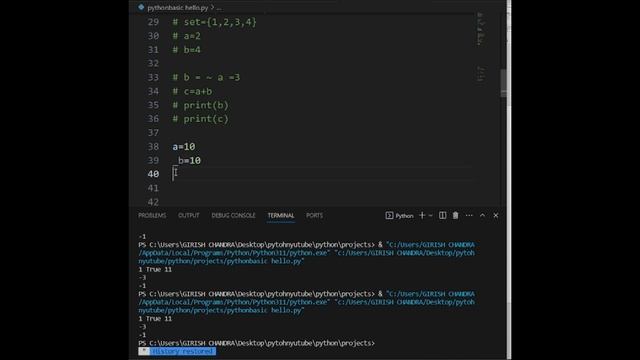
Task: Open the Ports tab
Action: pos(314,216)
